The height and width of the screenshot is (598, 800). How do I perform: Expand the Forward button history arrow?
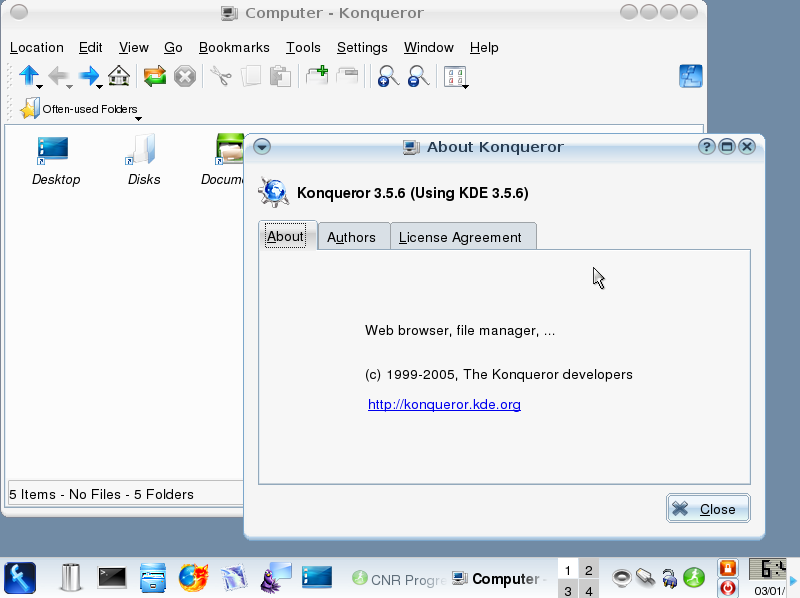pos(100,87)
